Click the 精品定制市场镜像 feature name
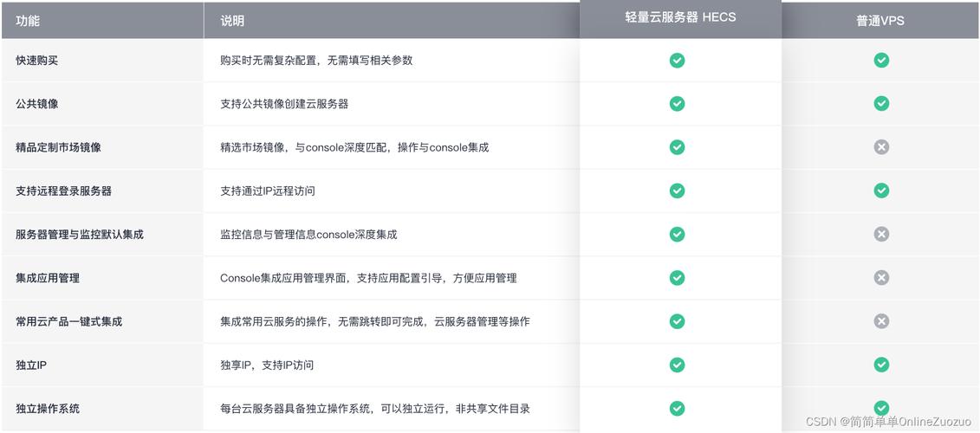This screenshot has height=433, width=980. pos(58,147)
